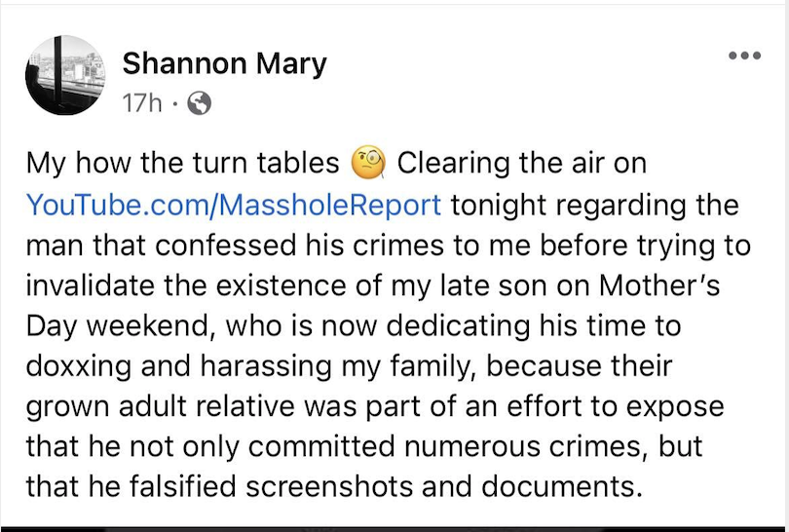The width and height of the screenshot is (789, 532).
Task: Click the word "Mother's" in the post
Action: click(660, 289)
